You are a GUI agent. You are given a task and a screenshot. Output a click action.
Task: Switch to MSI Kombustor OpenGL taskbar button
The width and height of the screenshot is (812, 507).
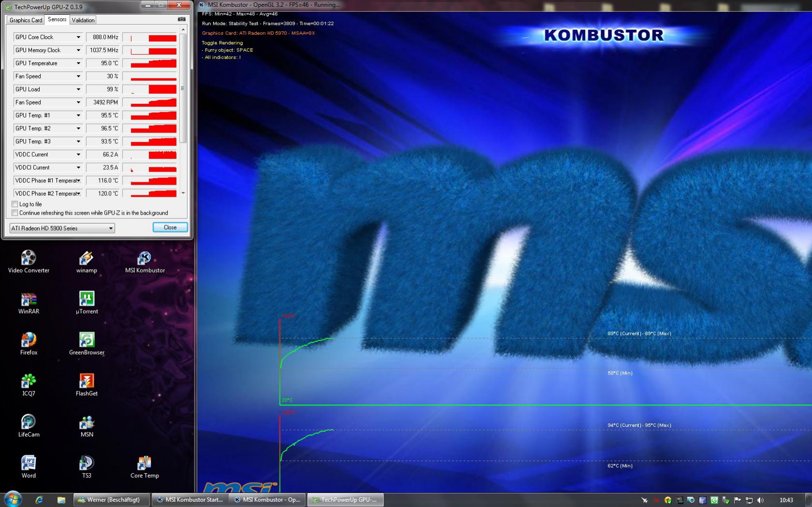point(267,500)
